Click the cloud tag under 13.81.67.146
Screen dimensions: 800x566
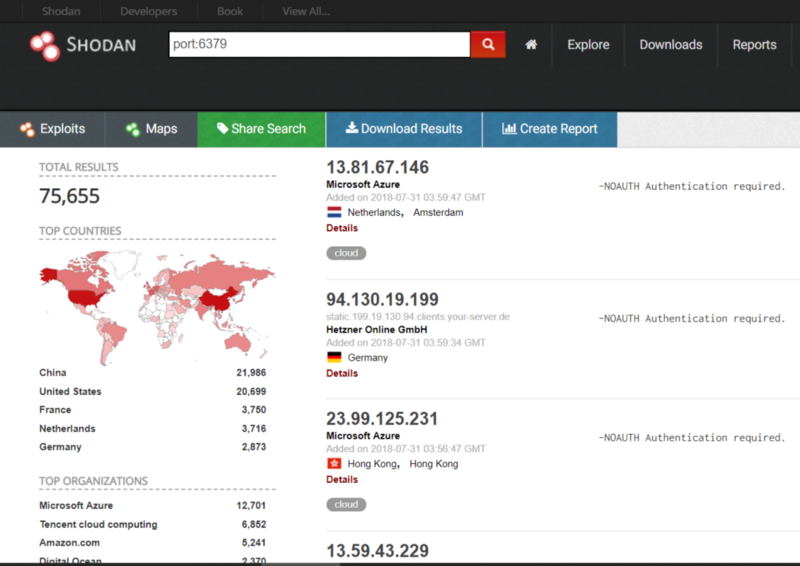pos(346,253)
